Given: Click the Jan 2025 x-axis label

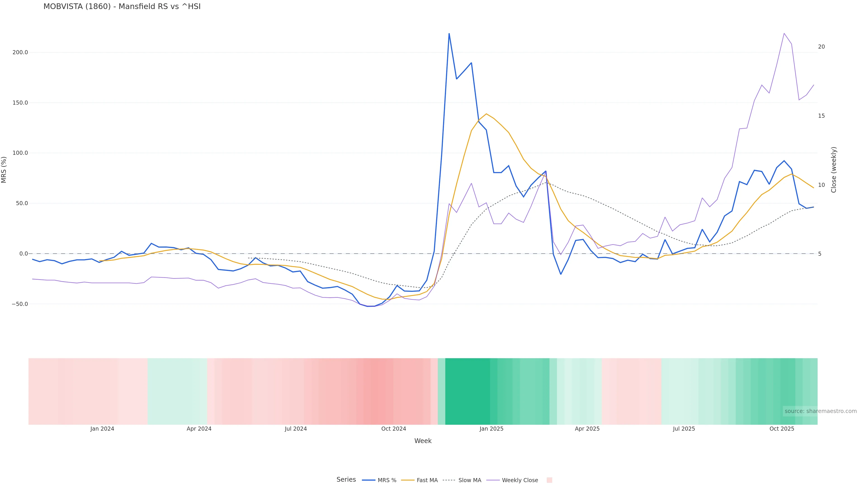Looking at the screenshot, I should pyautogui.click(x=491, y=429).
